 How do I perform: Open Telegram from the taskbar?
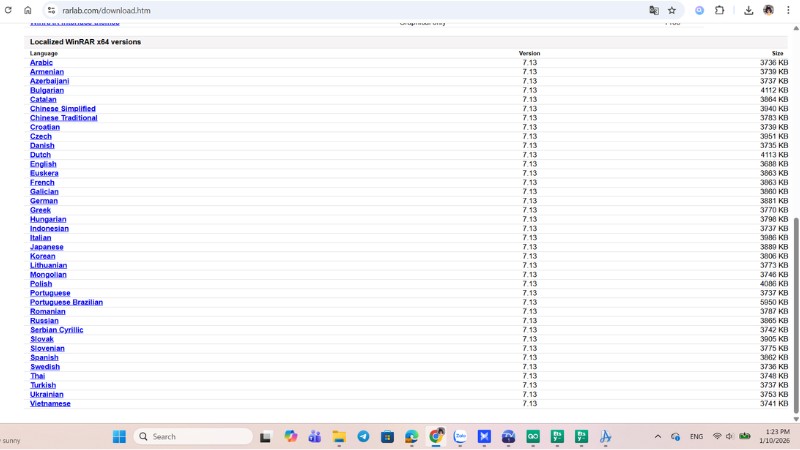(x=363, y=437)
